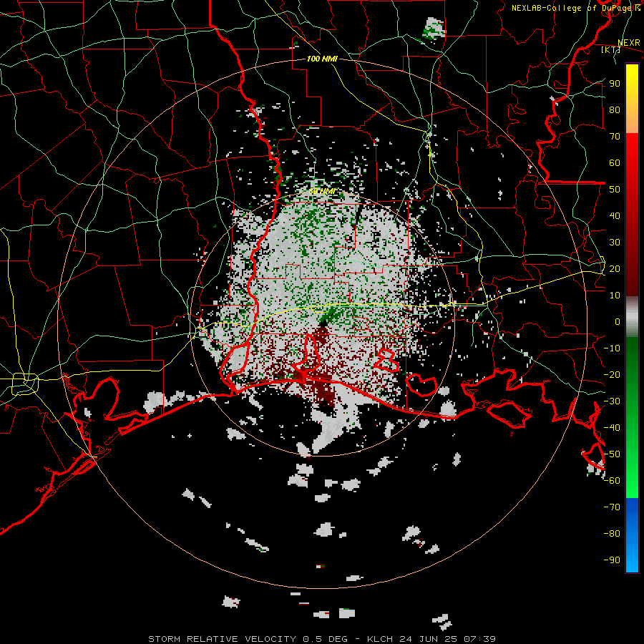Click the 0 value on velocity scale
This screenshot has width=644, height=644.
click(x=618, y=321)
